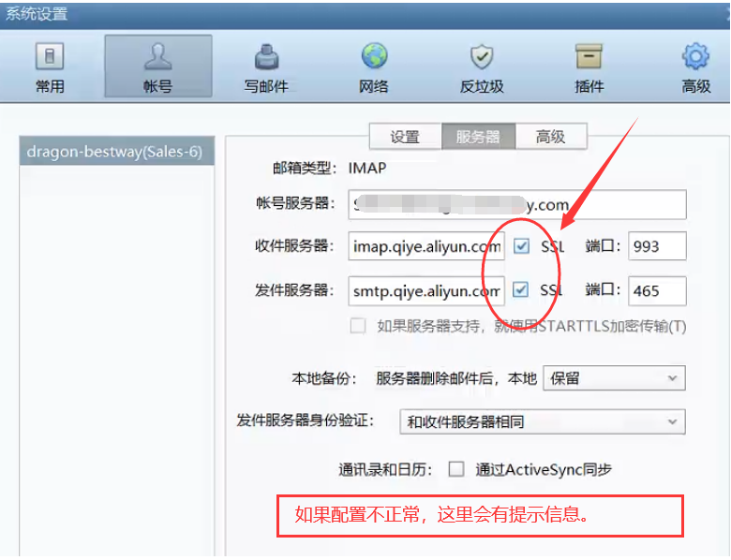Expand the 发件服务器身份验证 dropdown
This screenshot has width=731, height=560.
[x=542, y=422]
